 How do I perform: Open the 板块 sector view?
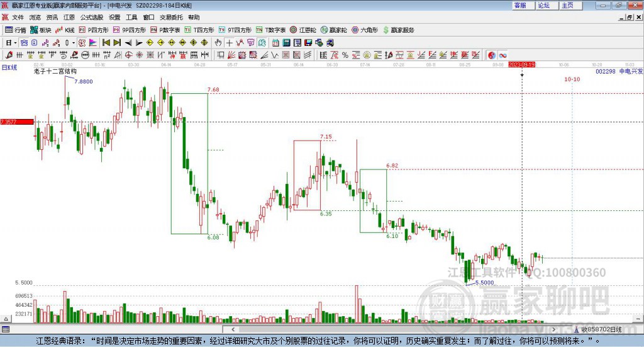pos(40,30)
